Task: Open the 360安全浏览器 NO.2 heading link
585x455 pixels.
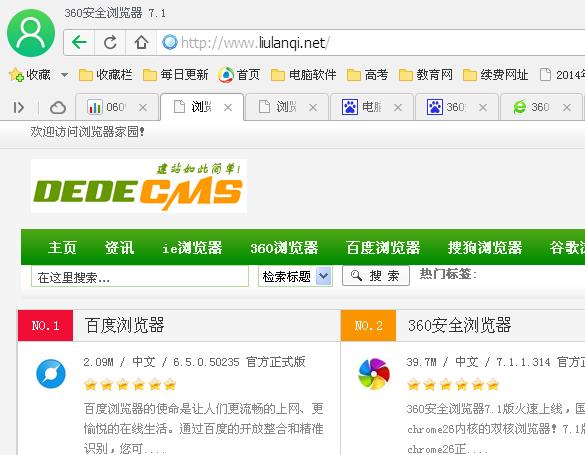Action: [459, 325]
